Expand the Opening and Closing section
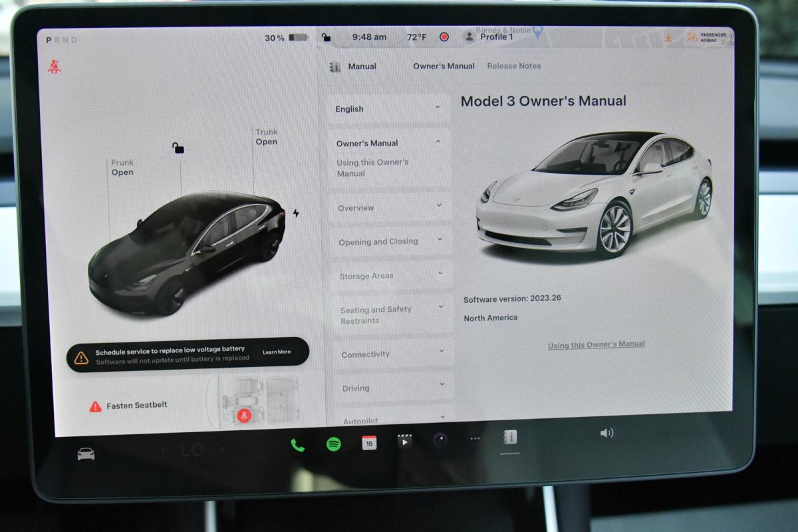This screenshot has height=532, width=798. [x=390, y=241]
